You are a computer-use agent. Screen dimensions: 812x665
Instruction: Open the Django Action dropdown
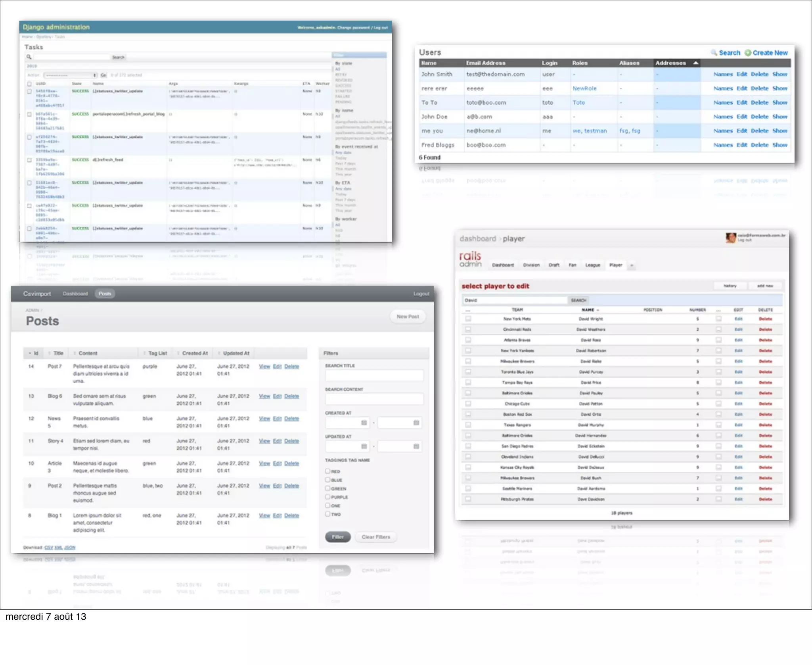70,75
